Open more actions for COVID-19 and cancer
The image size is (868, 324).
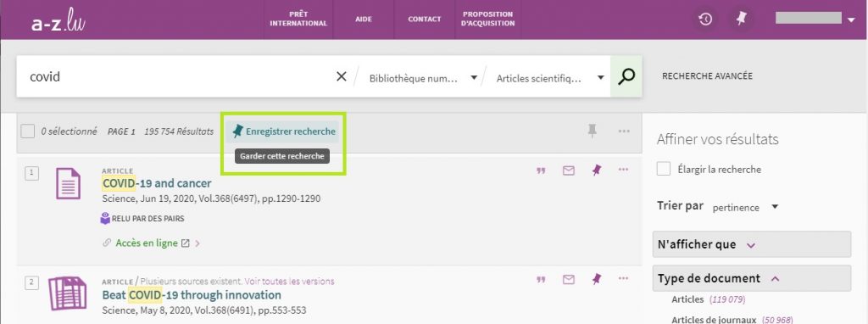click(623, 170)
